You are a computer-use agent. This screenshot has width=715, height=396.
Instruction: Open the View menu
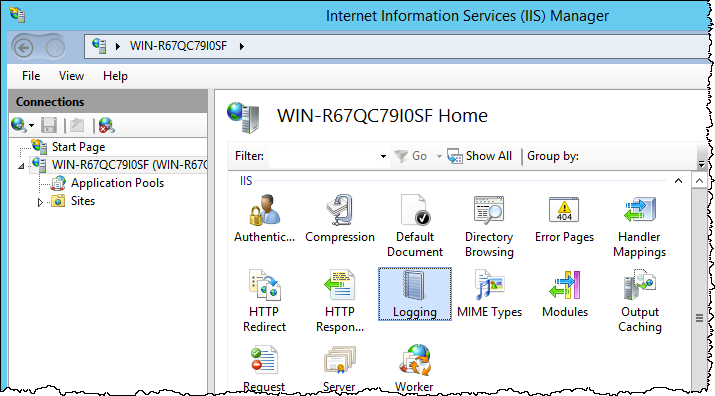coord(71,76)
